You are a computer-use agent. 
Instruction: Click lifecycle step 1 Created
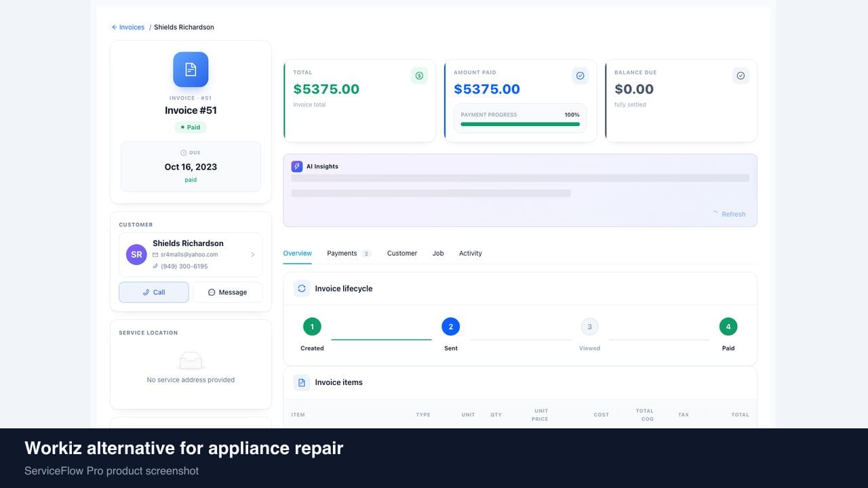point(312,327)
